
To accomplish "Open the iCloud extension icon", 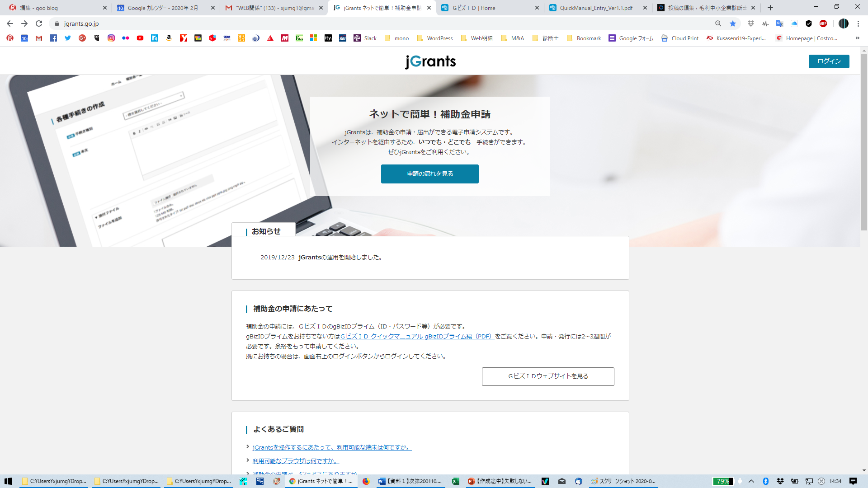I will click(794, 23).
